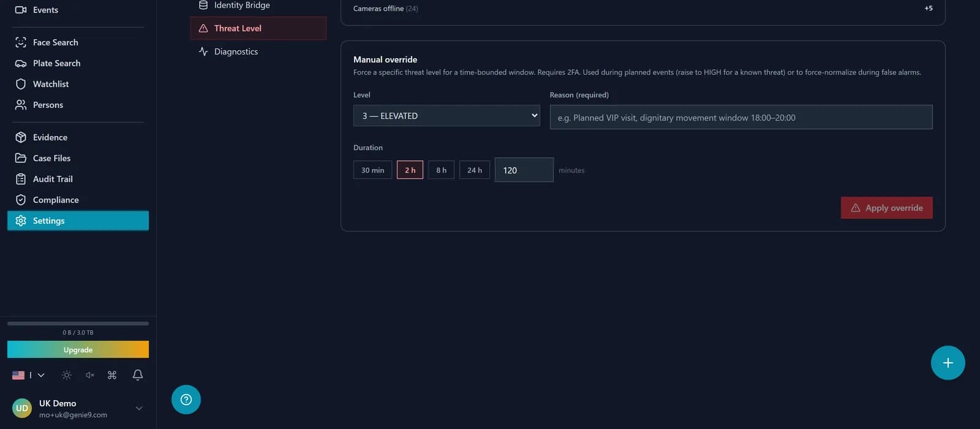
Task: Click the Threat Level warning triangle icon
Action: point(203,28)
